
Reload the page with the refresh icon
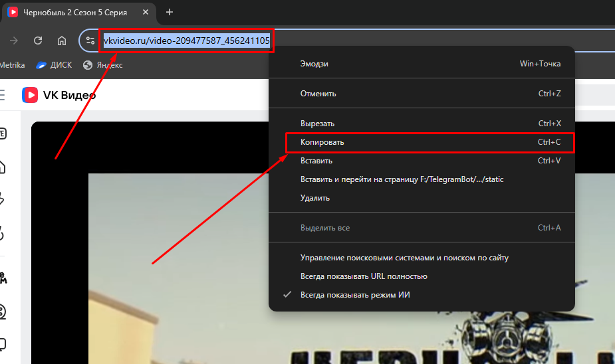click(x=38, y=41)
